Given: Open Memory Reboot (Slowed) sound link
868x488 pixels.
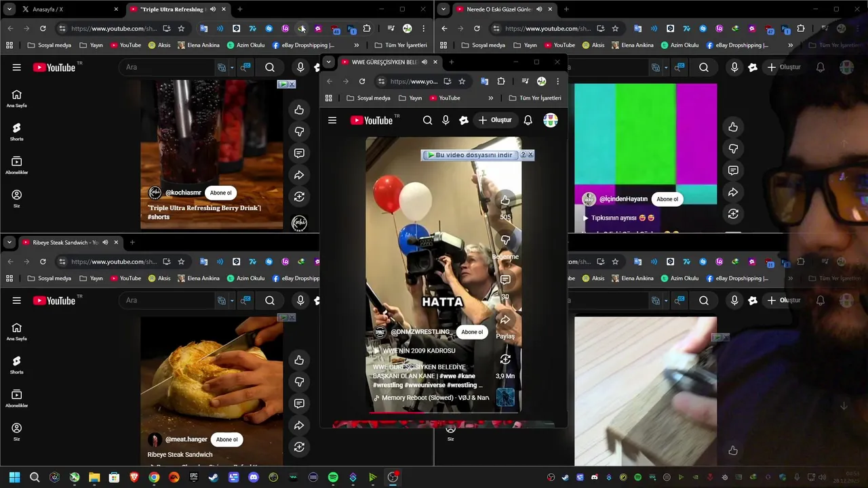Looking at the screenshot, I should click(431, 398).
